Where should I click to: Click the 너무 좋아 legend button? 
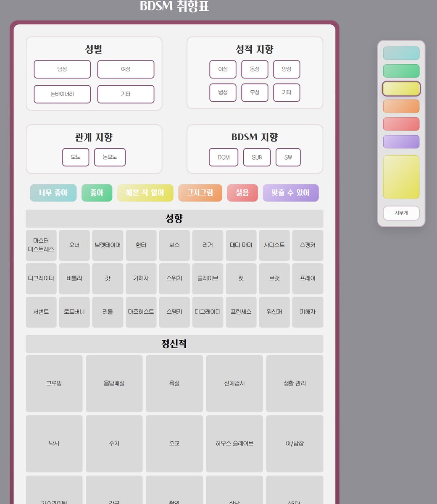tap(53, 193)
